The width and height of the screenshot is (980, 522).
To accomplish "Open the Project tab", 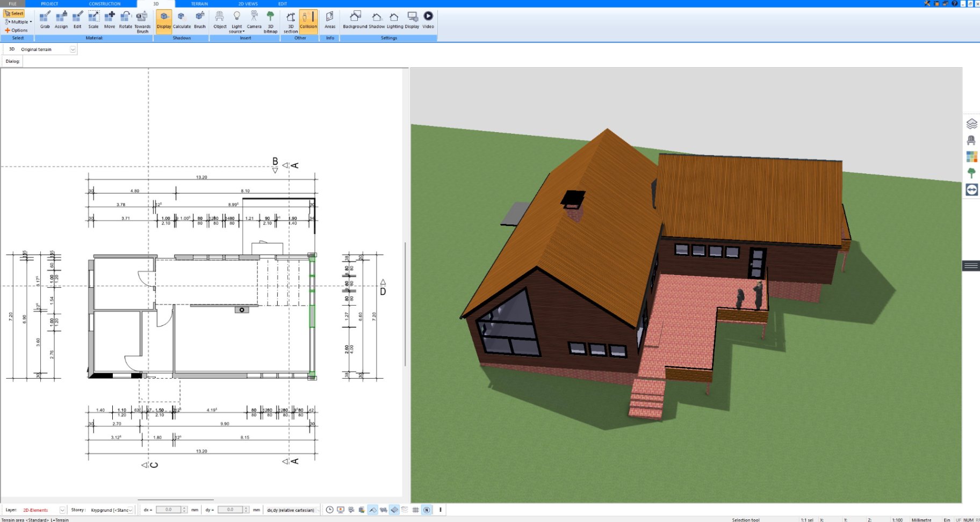I will pyautogui.click(x=49, y=4).
